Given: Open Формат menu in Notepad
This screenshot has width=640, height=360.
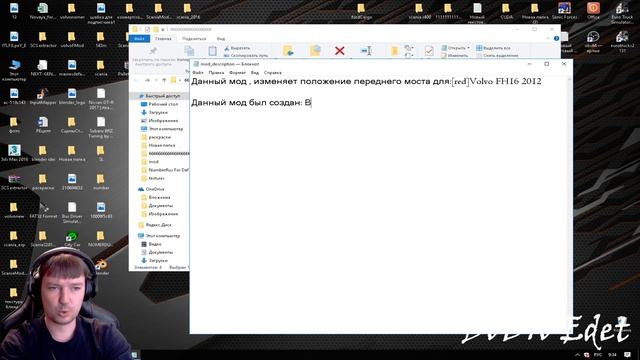Looking at the screenshot, I should [x=237, y=73].
